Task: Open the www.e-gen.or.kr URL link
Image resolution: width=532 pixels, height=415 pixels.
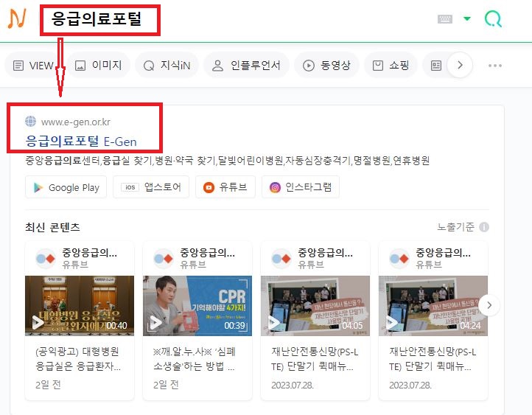Action: [76, 122]
